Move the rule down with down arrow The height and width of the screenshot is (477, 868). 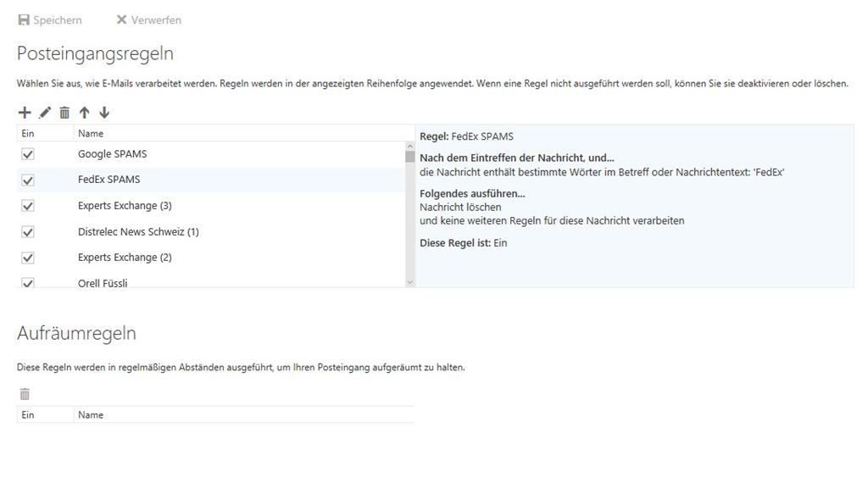[104, 113]
